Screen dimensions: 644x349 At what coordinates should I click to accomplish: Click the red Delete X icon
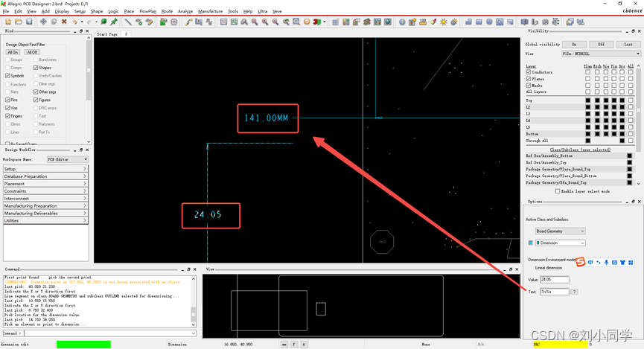pyautogui.click(x=64, y=22)
